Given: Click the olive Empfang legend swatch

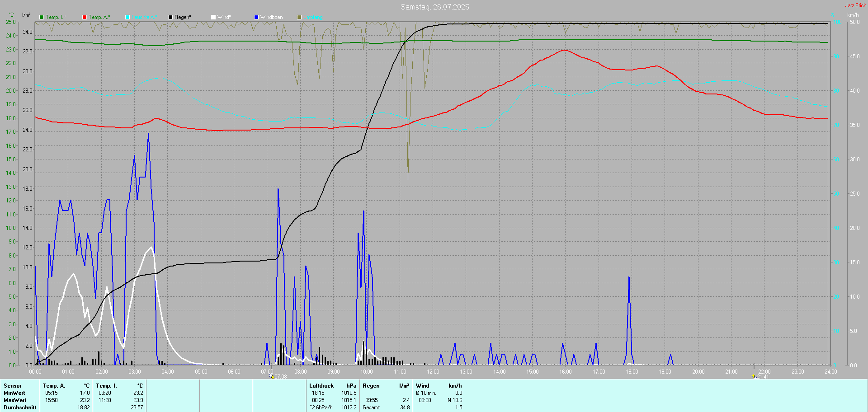Looking at the screenshot, I should click(x=299, y=17).
